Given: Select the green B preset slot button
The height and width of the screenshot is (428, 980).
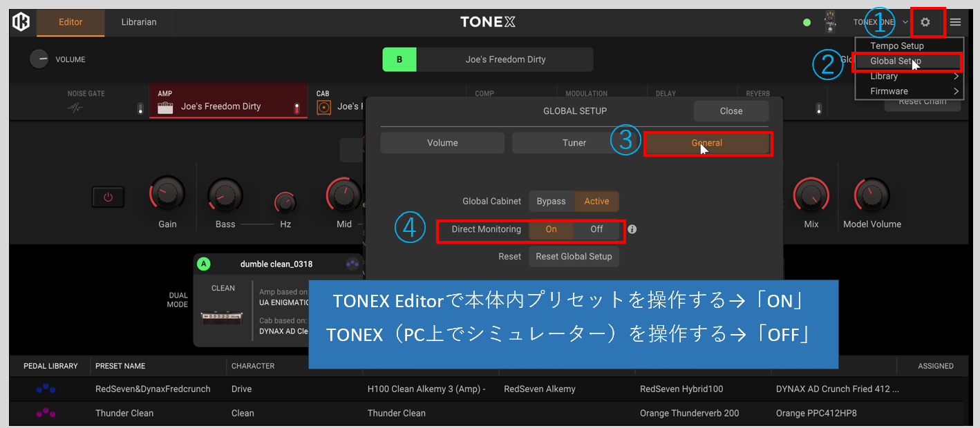Looking at the screenshot, I should 399,59.
